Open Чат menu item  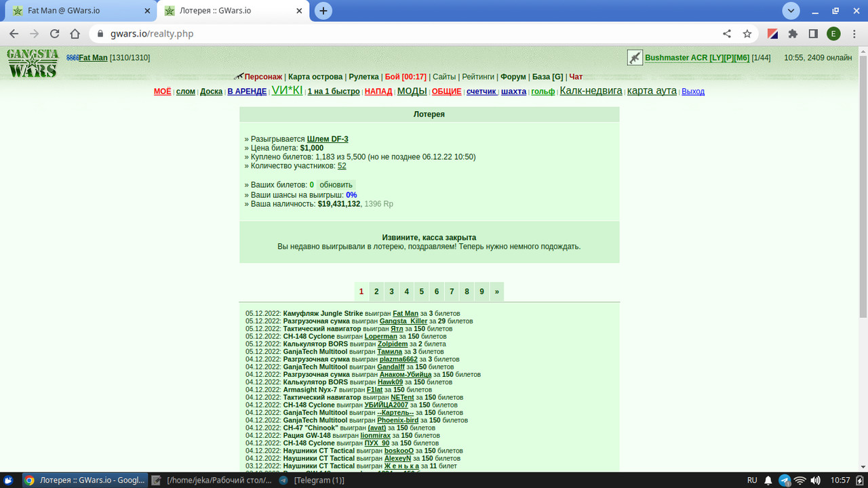(x=576, y=77)
